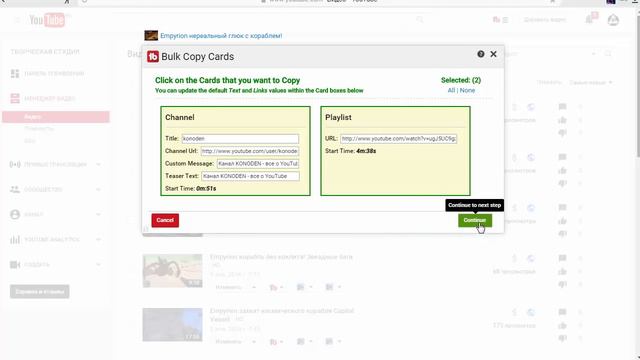
Task: Open the YouTube hamburger guide menu
Action: pyautogui.click(x=17, y=20)
